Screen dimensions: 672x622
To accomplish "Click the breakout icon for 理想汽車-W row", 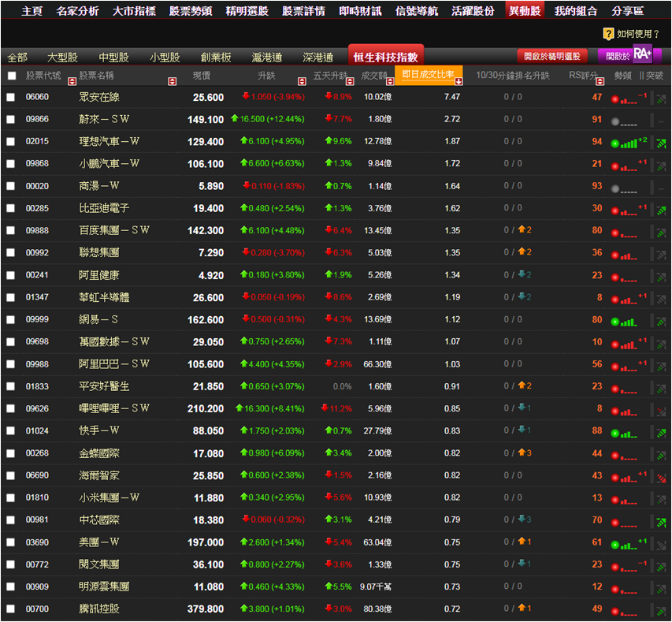I will click(661, 143).
